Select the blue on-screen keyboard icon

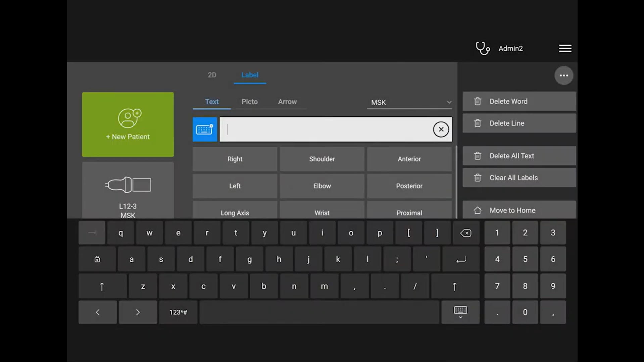click(x=205, y=129)
